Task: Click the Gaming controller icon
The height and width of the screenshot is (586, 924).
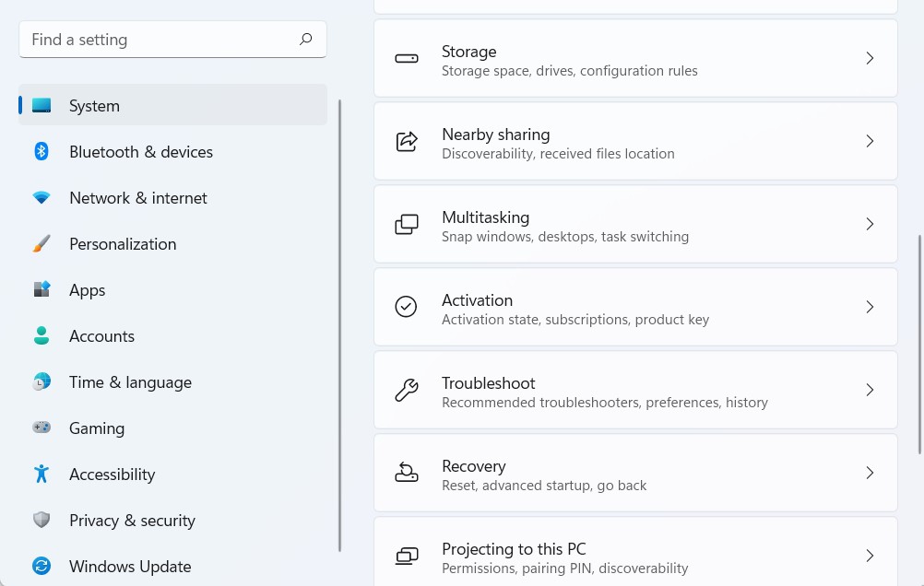Action: pos(41,428)
